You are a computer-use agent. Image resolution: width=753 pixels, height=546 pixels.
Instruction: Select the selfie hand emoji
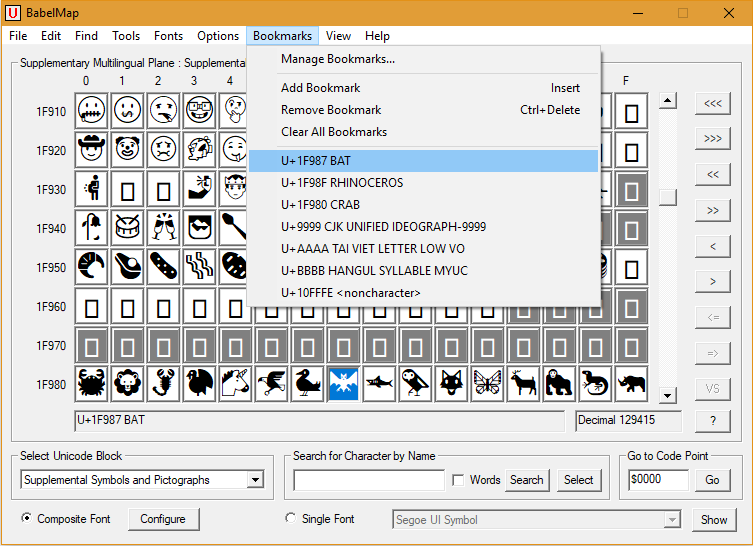(199, 189)
